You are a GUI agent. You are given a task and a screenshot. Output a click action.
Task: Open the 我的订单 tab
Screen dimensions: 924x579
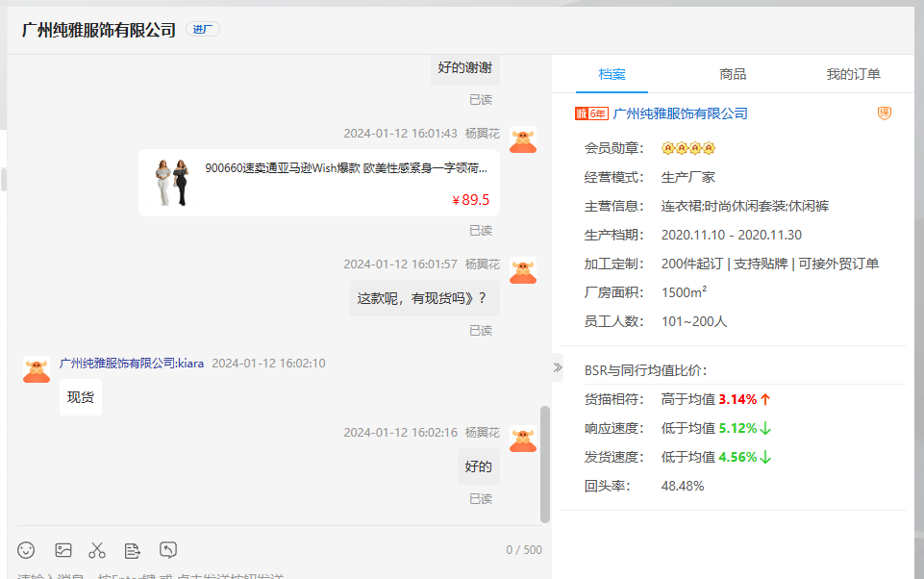point(853,74)
